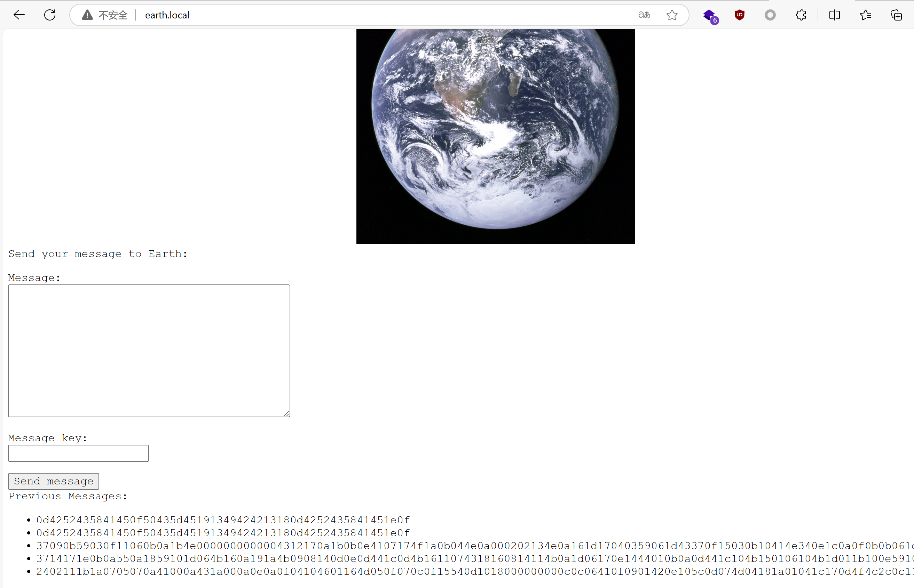Open the uBlock Origin shield icon

click(x=739, y=15)
